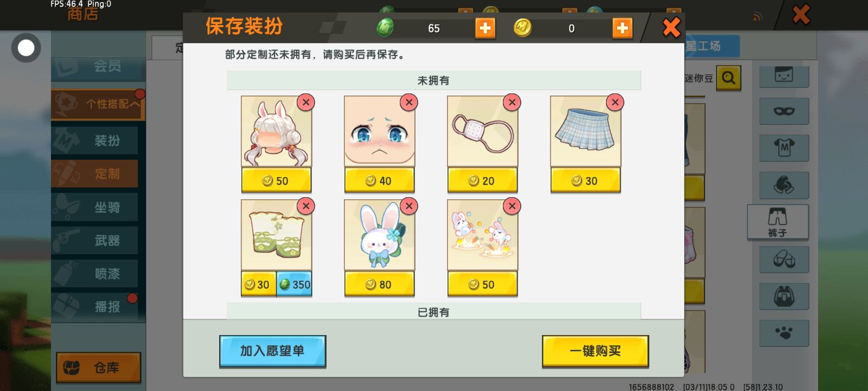The height and width of the screenshot is (391, 868).
Task: Open the paw print category icon
Action: pyautogui.click(x=784, y=333)
